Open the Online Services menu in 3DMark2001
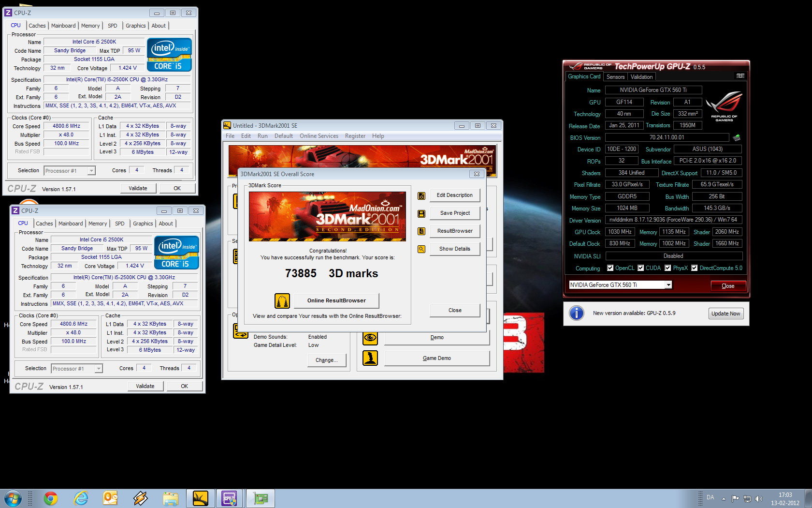 [x=319, y=136]
